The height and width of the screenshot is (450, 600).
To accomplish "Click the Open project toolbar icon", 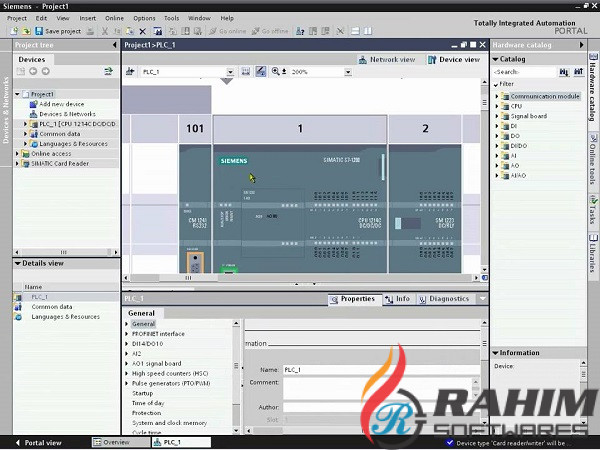I will [x=26, y=31].
